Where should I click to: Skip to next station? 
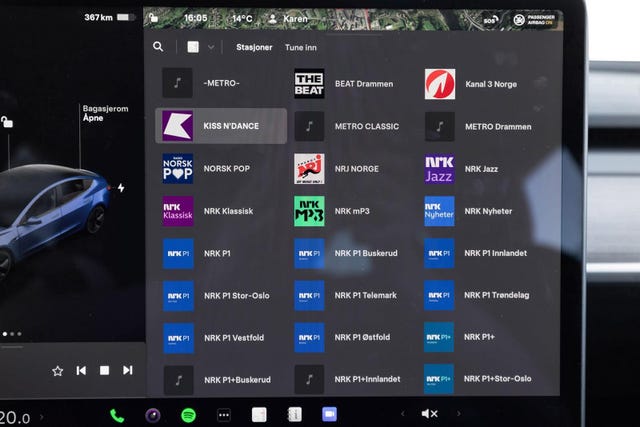[128, 370]
